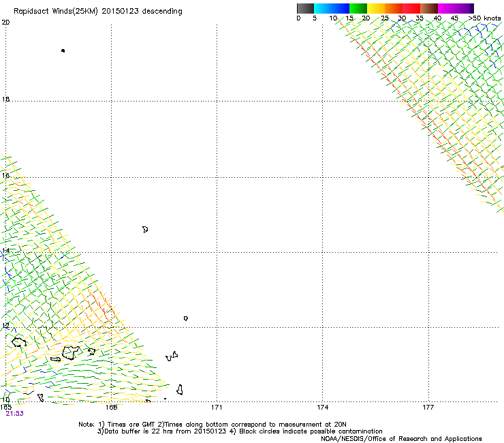Image resolution: width=504 pixels, height=443 pixels.
Task: Click the longitude label 177
Action: coord(428,408)
